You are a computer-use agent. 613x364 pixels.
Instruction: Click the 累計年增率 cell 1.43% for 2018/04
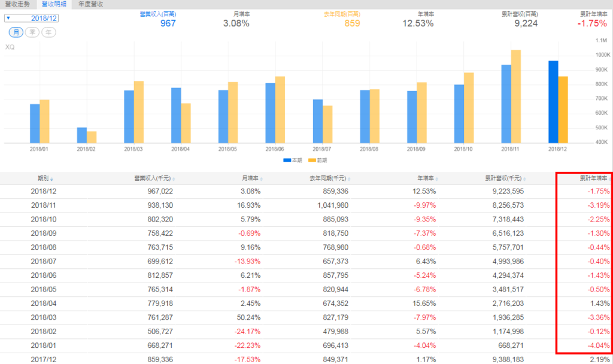(x=600, y=304)
